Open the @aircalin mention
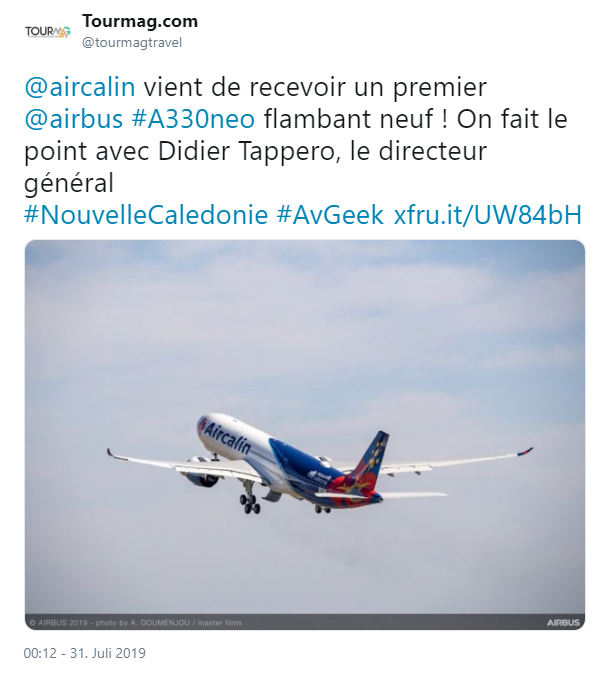This screenshot has height=674, width=616. click(80, 87)
